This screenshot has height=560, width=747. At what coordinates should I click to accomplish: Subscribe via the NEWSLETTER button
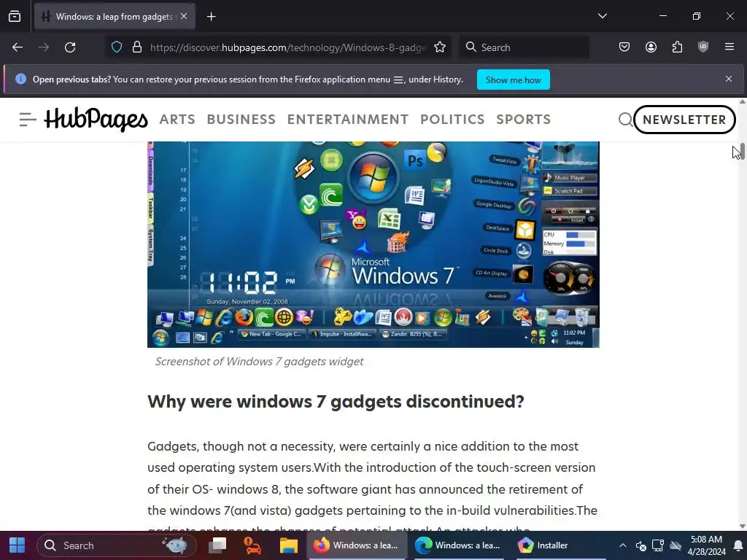click(684, 120)
